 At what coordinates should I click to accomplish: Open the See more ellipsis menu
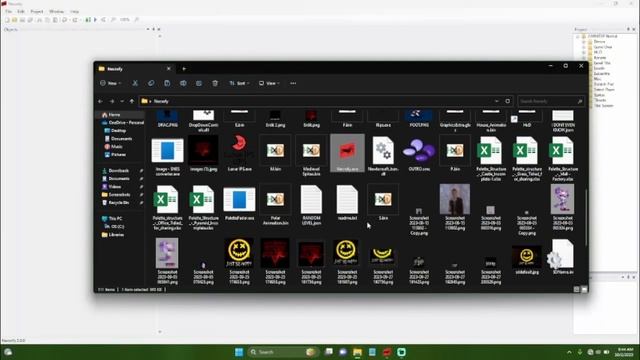[x=293, y=83]
